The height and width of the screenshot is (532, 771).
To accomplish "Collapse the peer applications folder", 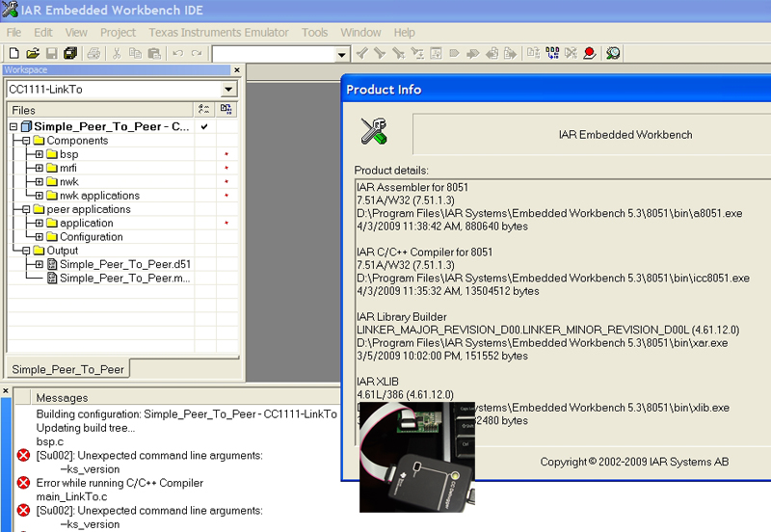I will (26, 209).
